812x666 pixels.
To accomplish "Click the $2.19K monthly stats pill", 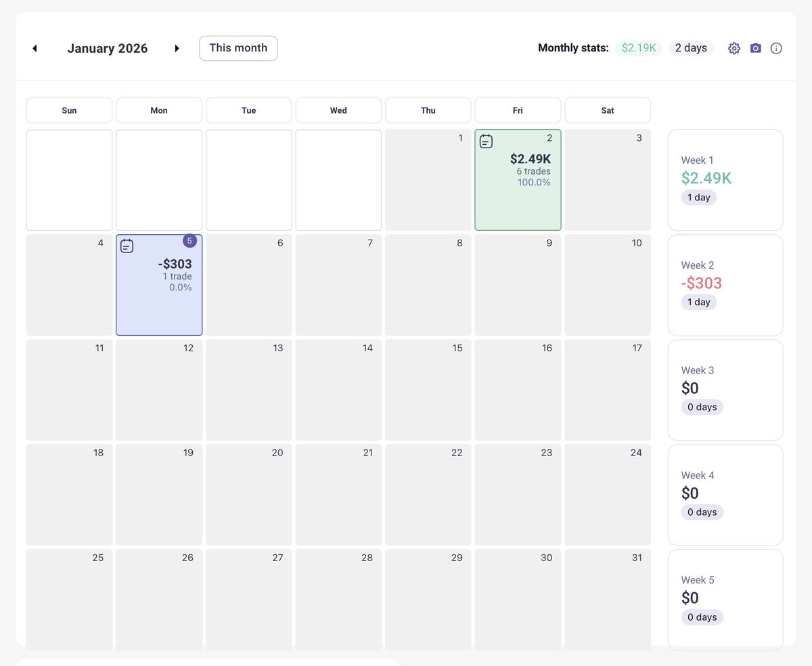I will [x=639, y=48].
